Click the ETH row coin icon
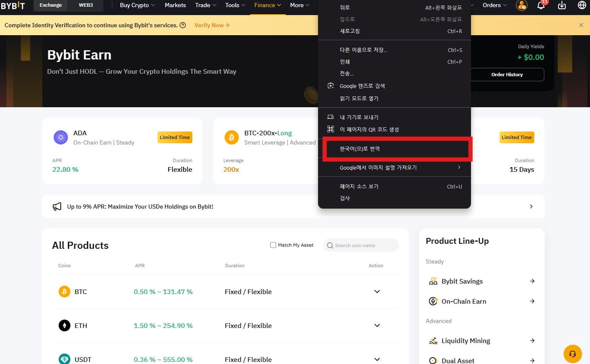Screen dimensions: 590x364 click(x=65, y=325)
